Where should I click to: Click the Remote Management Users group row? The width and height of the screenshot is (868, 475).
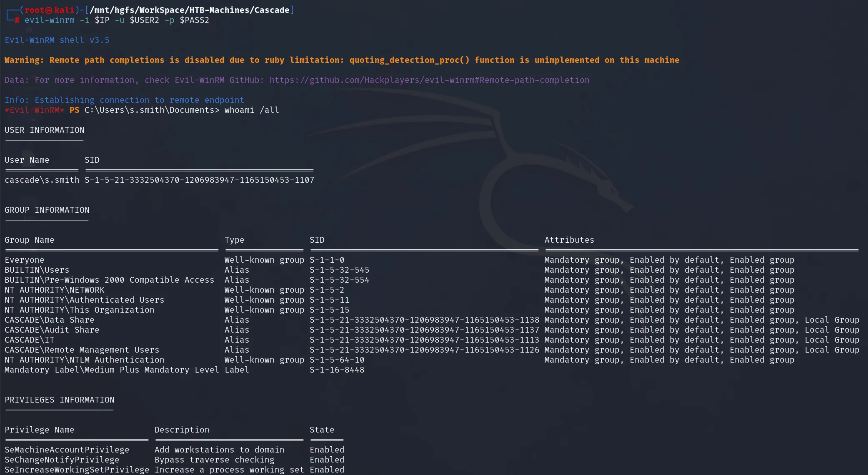click(432, 350)
